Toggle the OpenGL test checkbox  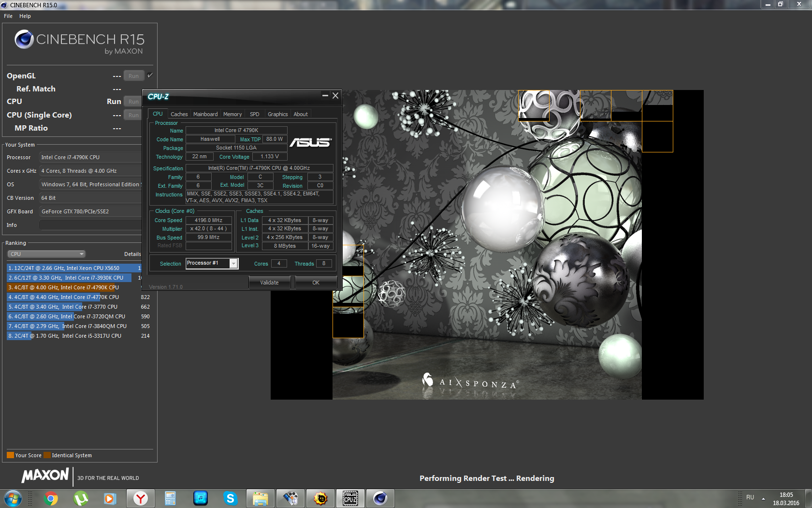pos(150,75)
